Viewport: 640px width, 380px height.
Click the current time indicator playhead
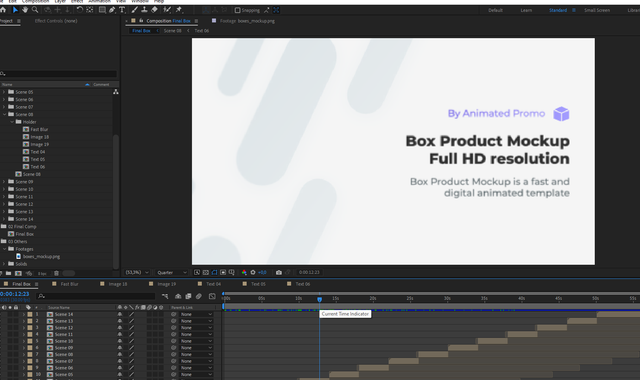click(x=320, y=299)
